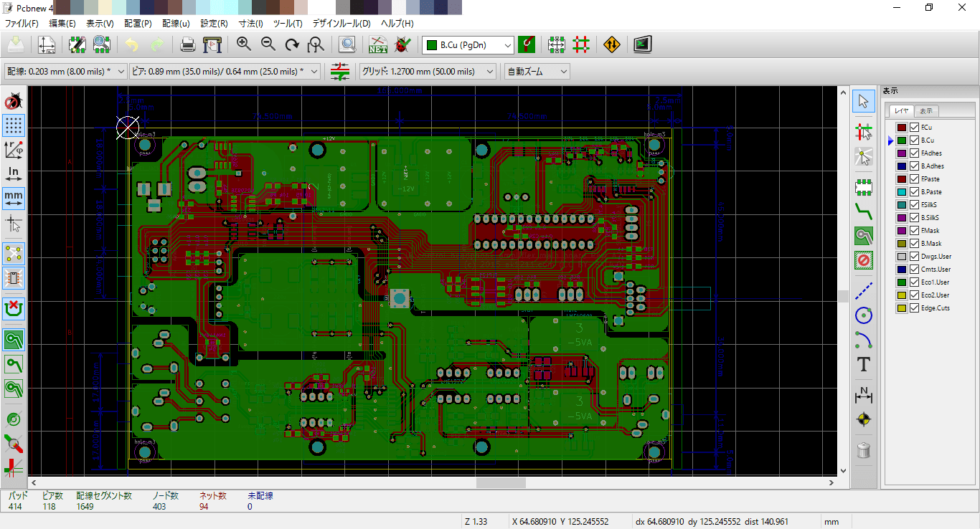Uncheck the B.Cu layer visibility checkbox
This screenshot has width=980, height=529.
pos(914,140)
